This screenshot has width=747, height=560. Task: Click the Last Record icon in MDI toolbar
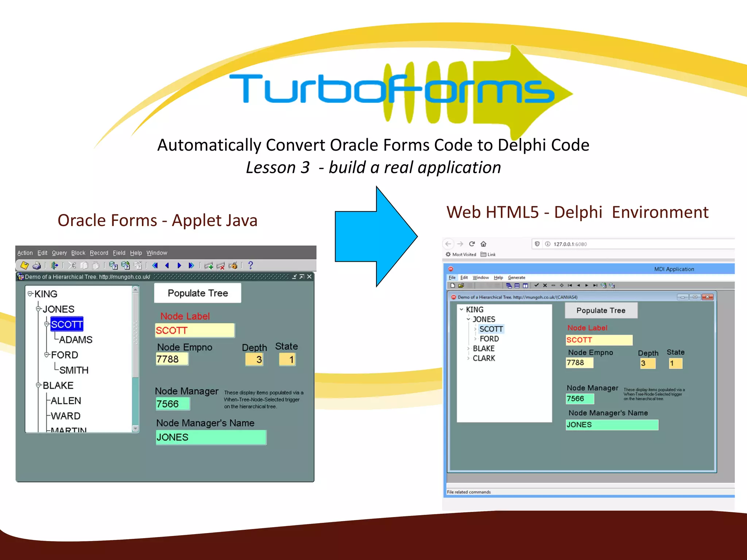click(595, 285)
